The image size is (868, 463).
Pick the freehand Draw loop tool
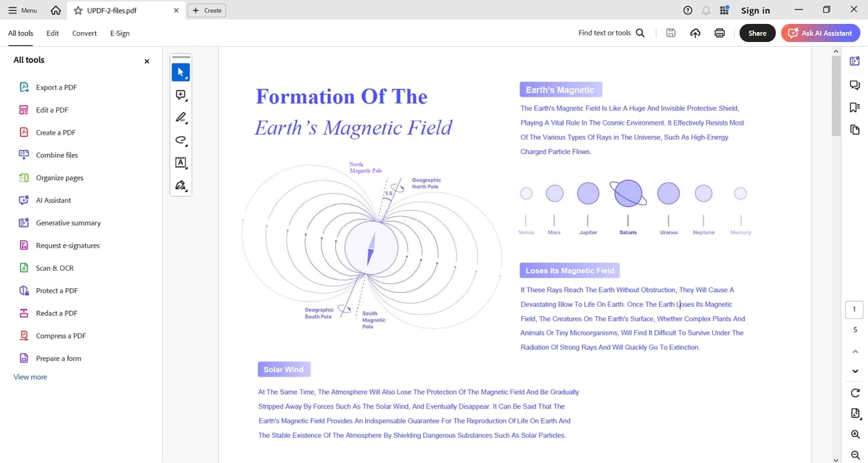tap(180, 140)
